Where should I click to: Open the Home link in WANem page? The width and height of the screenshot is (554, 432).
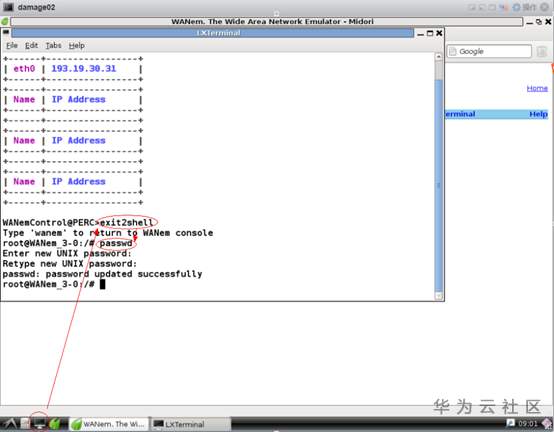(x=537, y=88)
